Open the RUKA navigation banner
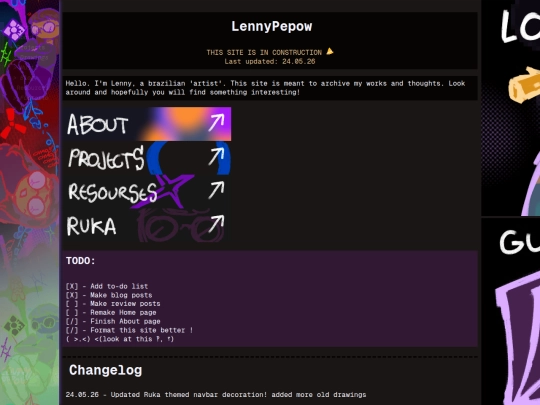Image resolution: width=540 pixels, height=405 pixels. (147, 225)
